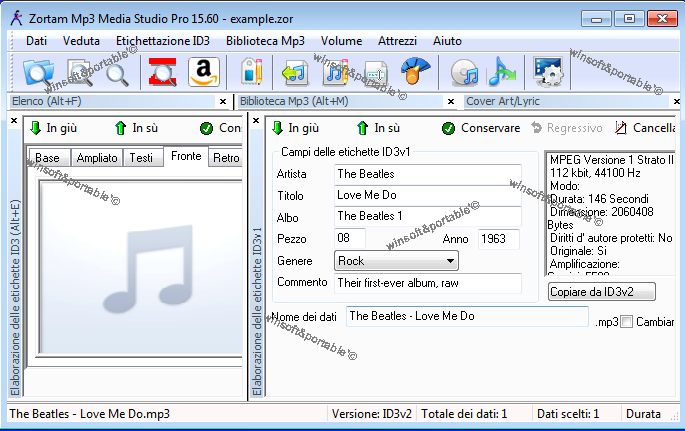Click the blue note convert arrow icon
This screenshot has width=685, height=431.
point(502,72)
